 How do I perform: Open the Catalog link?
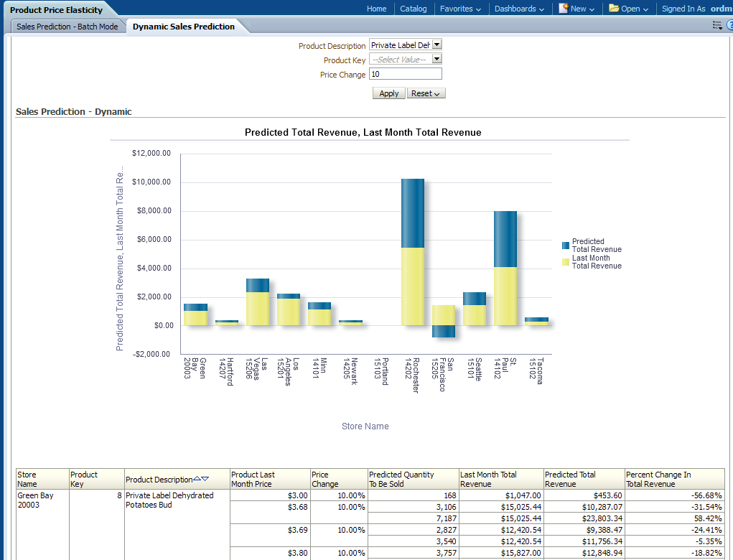click(414, 9)
